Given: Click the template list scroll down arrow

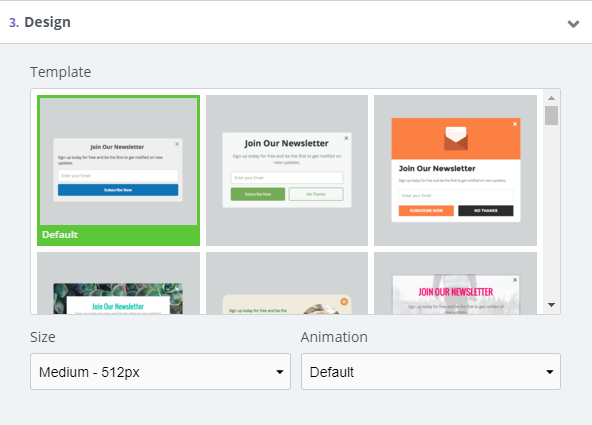Looking at the screenshot, I should pyautogui.click(x=551, y=305).
